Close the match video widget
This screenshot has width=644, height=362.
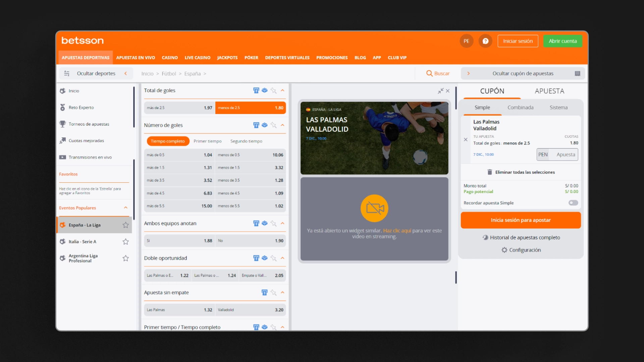[x=448, y=91]
